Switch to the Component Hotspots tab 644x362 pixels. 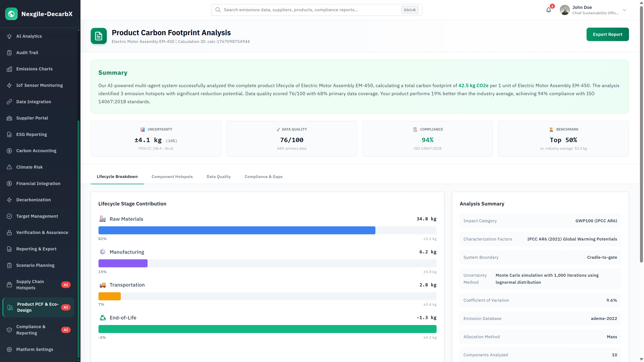click(x=172, y=177)
